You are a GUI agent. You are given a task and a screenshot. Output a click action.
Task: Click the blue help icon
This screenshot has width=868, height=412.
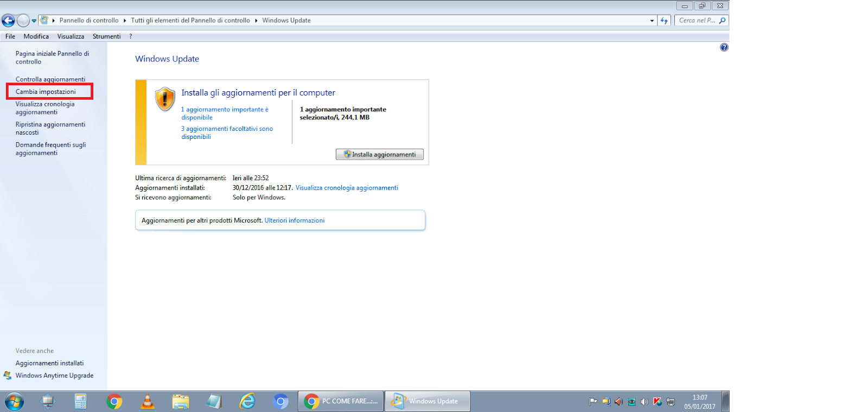(x=724, y=47)
